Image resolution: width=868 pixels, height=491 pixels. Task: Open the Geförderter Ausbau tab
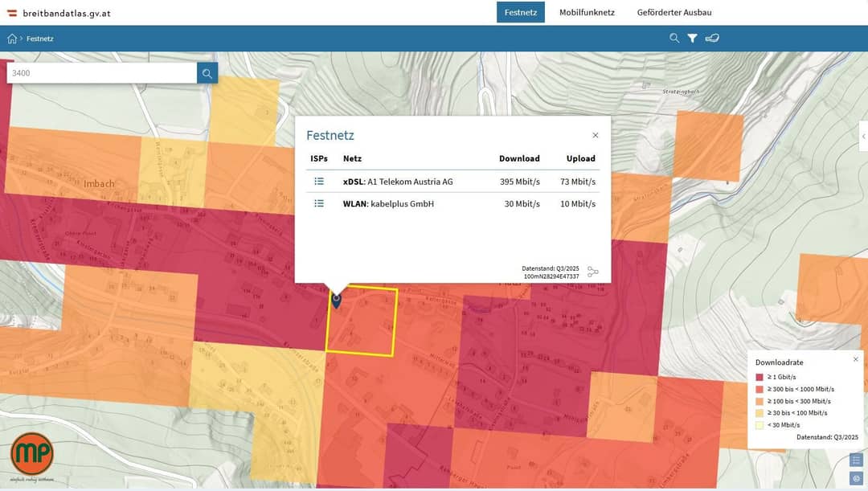(674, 12)
